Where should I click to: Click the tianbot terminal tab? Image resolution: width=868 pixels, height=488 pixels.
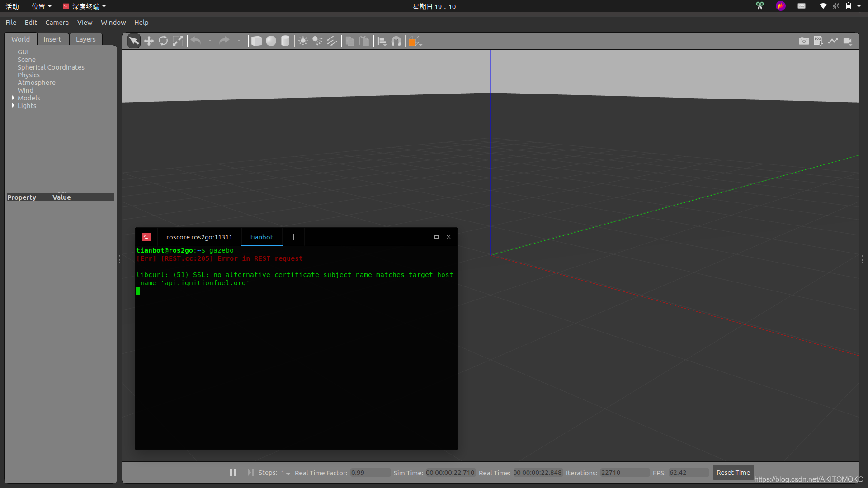[261, 237]
